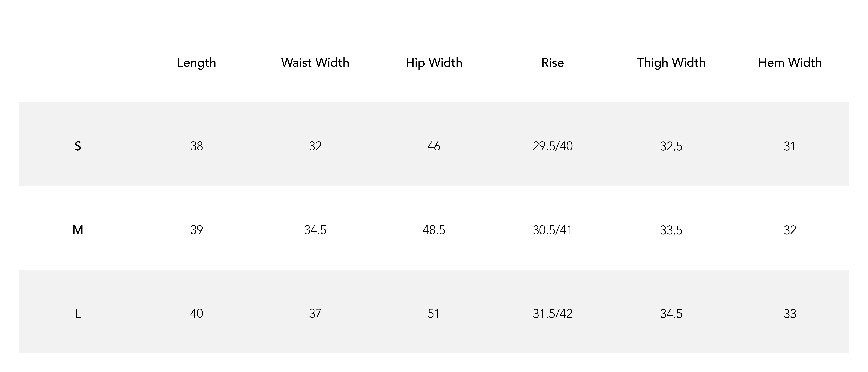
Task: Click the Rise column header
Action: point(553,63)
